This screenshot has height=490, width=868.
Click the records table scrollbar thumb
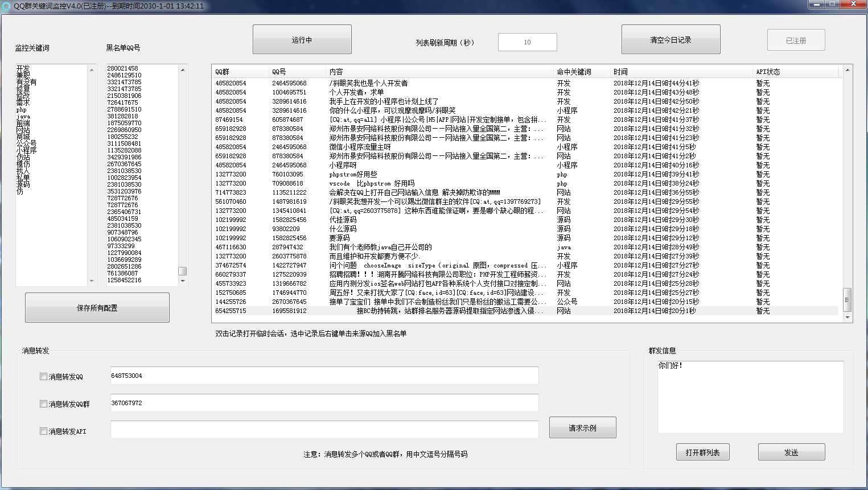click(x=847, y=299)
